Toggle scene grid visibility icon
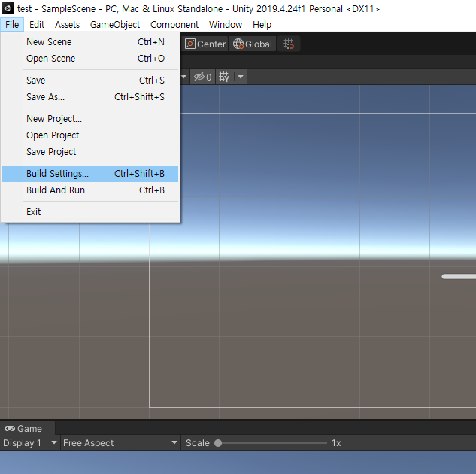The width and height of the screenshot is (476, 474). (x=224, y=77)
